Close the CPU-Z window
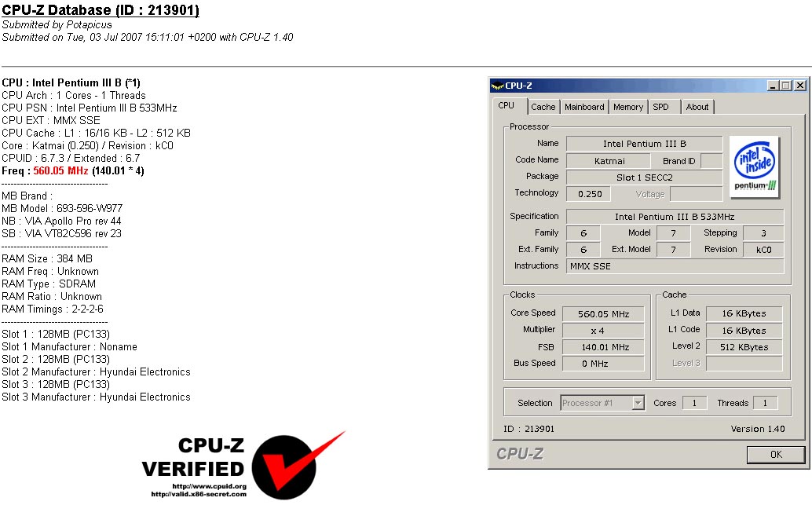Viewport: 812px width, 505px height. [800, 86]
